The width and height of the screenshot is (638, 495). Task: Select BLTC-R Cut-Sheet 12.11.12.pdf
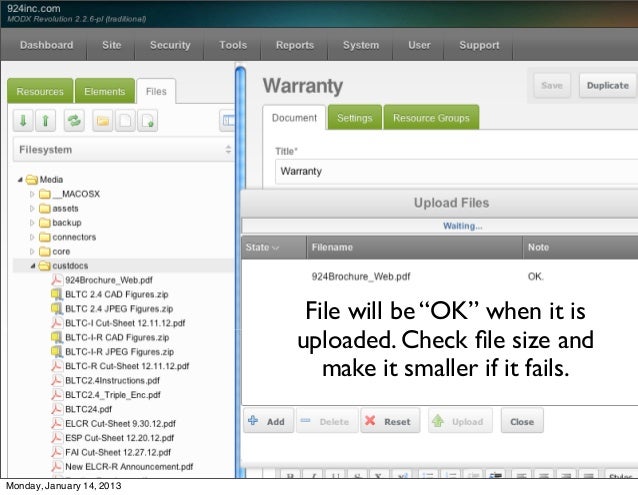[x=127, y=366]
